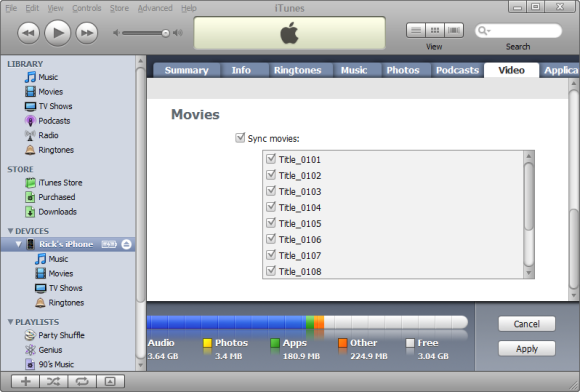Click the Play button
Viewport: 580px width, 392px height.
[58, 33]
